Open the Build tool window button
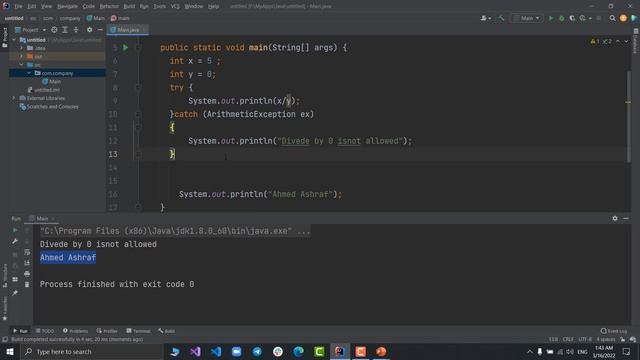Screen dimensions: 640x360 (x=167, y=331)
